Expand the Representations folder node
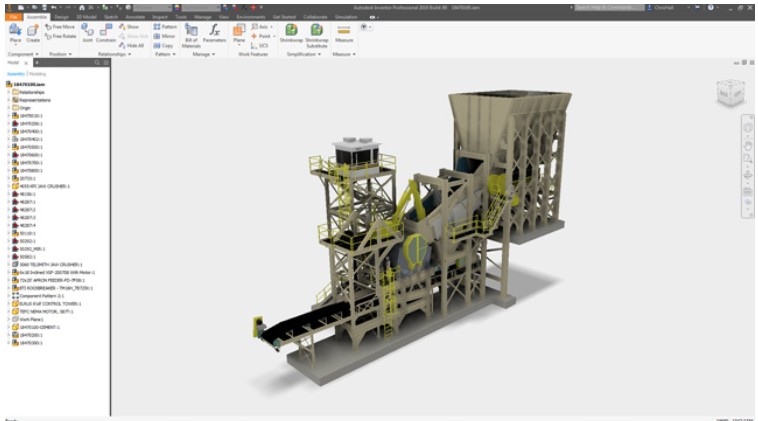 9,100
